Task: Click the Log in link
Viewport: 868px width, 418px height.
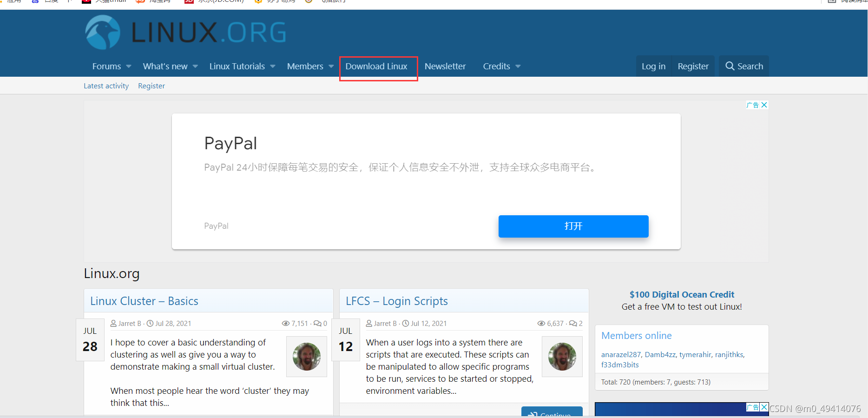Action: pos(653,66)
